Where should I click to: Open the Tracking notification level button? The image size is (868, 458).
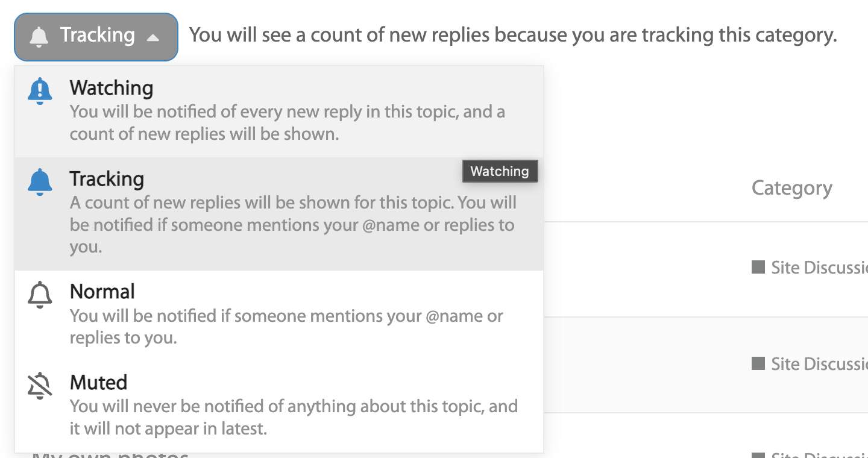pos(96,37)
